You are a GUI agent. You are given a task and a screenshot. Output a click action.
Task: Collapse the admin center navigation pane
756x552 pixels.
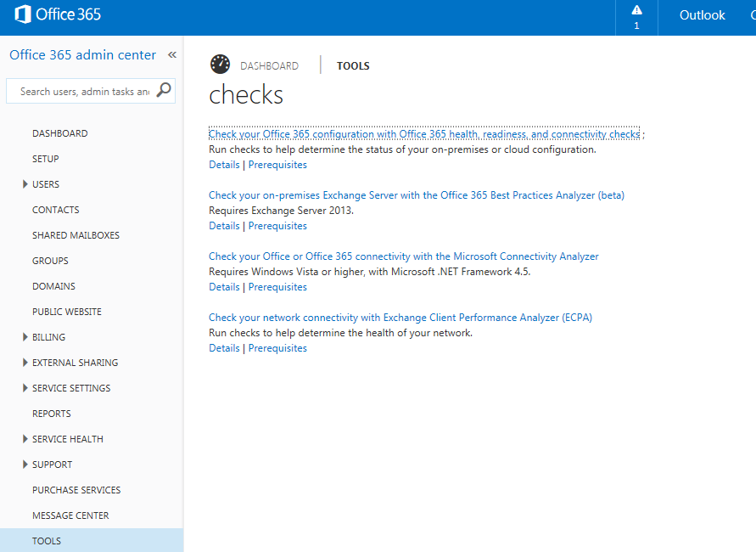tap(172, 55)
